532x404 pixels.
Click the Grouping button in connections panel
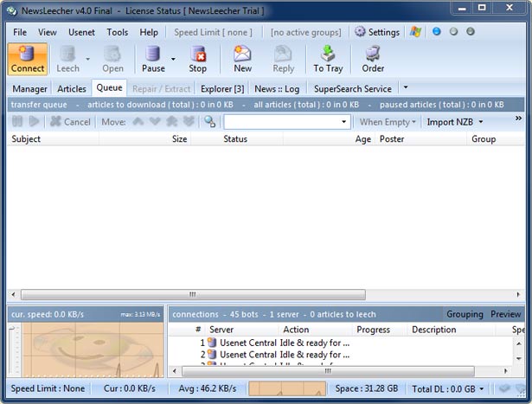tap(465, 314)
